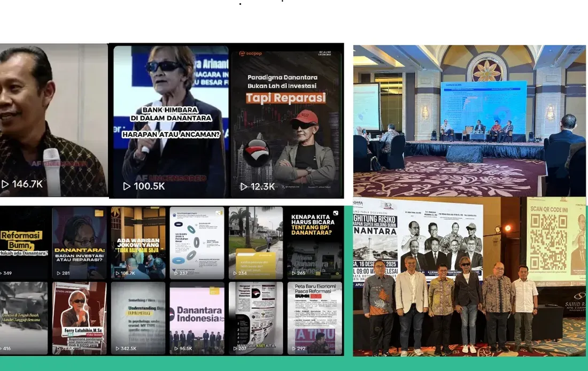Open the 'Peta Baru Ekonomi Pasca Reformasi' thumbnail
Viewport: 588px width, 371px height.
pos(315,318)
